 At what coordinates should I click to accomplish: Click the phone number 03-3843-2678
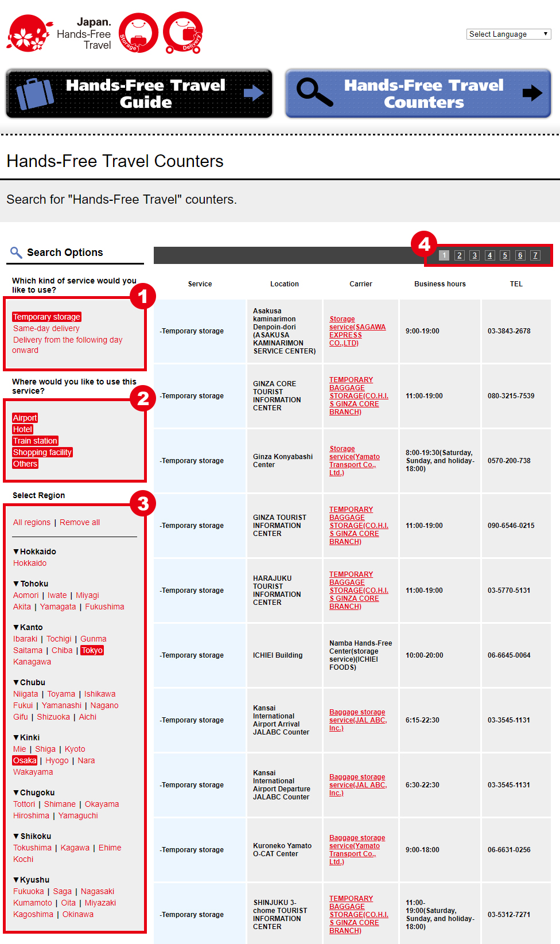click(509, 331)
